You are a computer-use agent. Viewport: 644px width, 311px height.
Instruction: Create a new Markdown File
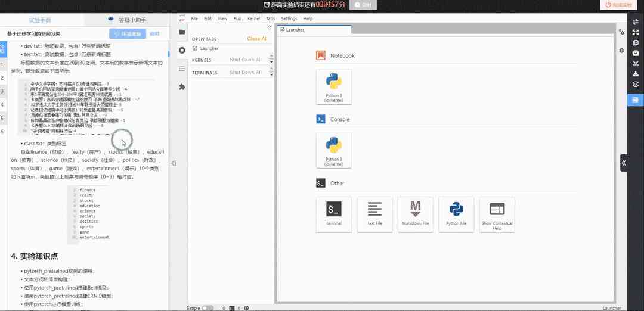click(415, 214)
